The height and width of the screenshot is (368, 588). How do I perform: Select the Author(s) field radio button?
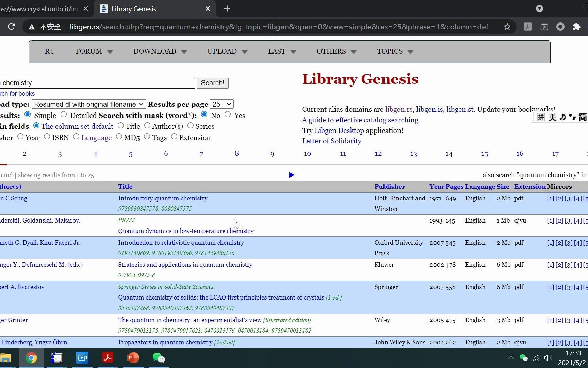coord(147,126)
